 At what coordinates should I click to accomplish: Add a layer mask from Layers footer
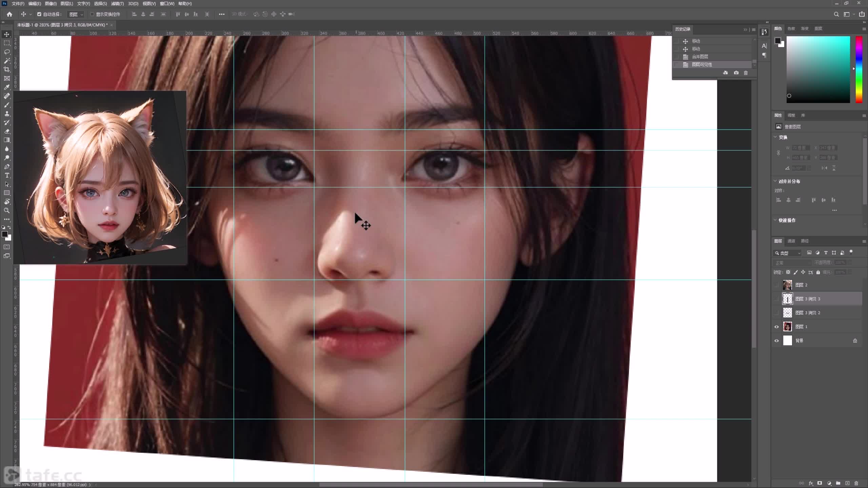pos(820,483)
